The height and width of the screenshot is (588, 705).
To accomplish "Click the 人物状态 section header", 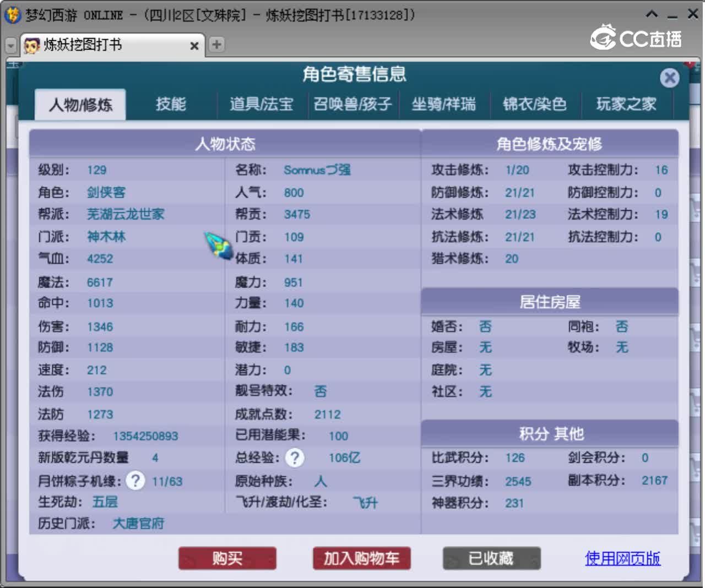I will tap(225, 144).
